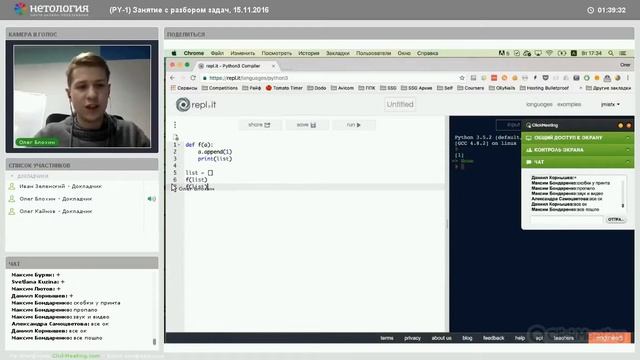Screen dimensions: 640x360
Task: Click the save button
Action: [x=307, y=125]
